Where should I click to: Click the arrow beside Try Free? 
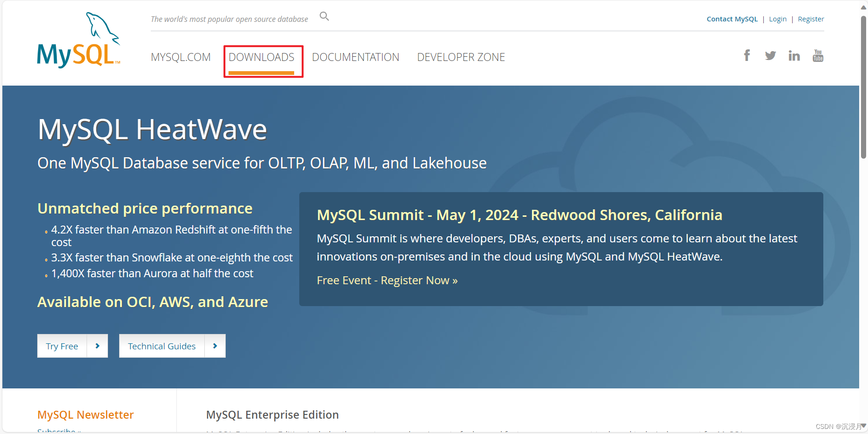(x=97, y=346)
